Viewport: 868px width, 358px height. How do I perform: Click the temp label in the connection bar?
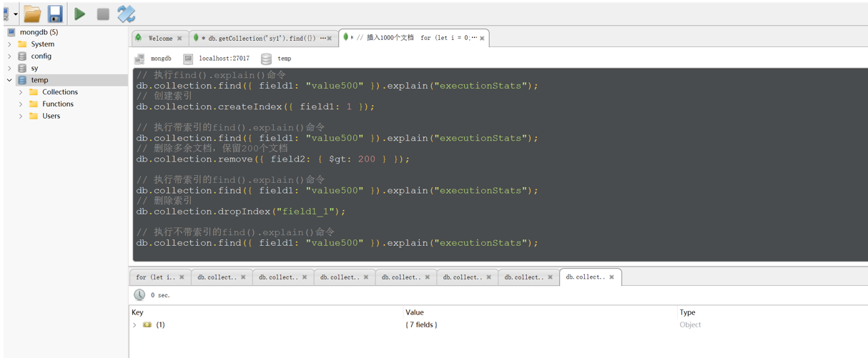(285, 59)
